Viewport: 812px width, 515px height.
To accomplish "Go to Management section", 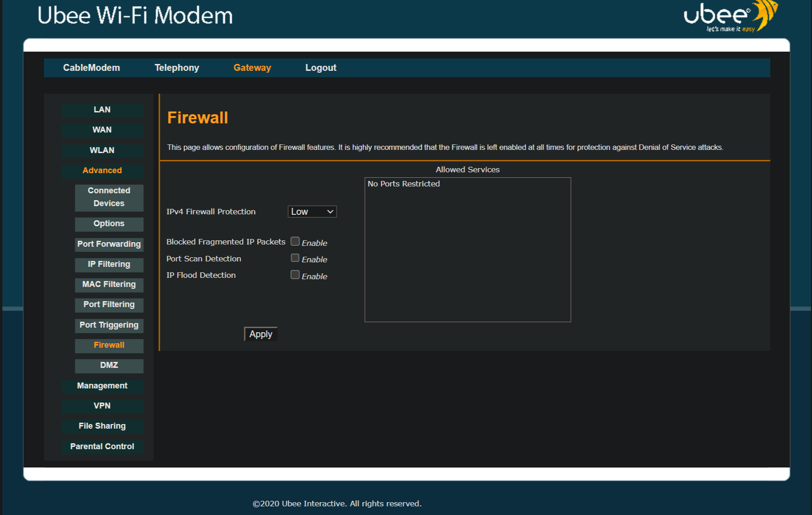I will coord(102,386).
